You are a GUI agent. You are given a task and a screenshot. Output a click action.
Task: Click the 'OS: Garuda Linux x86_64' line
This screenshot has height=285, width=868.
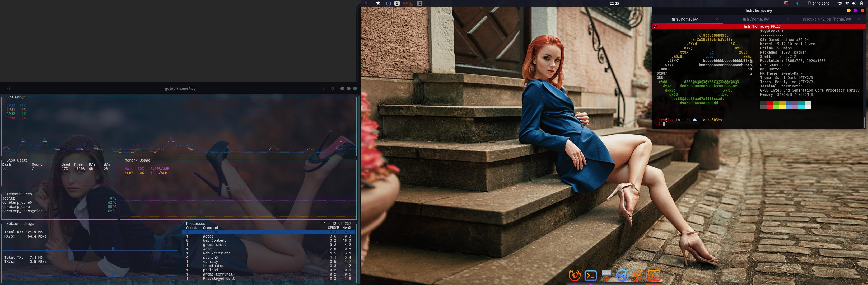[784, 40]
